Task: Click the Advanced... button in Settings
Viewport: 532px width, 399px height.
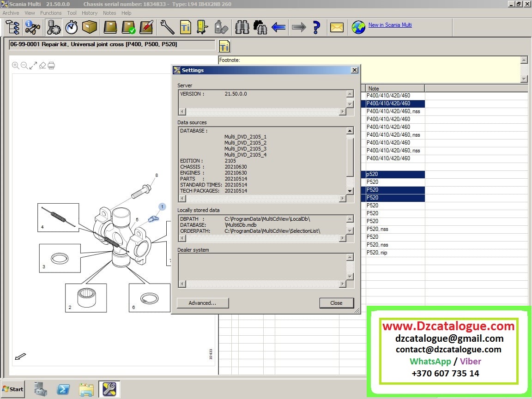Action: pyautogui.click(x=203, y=303)
